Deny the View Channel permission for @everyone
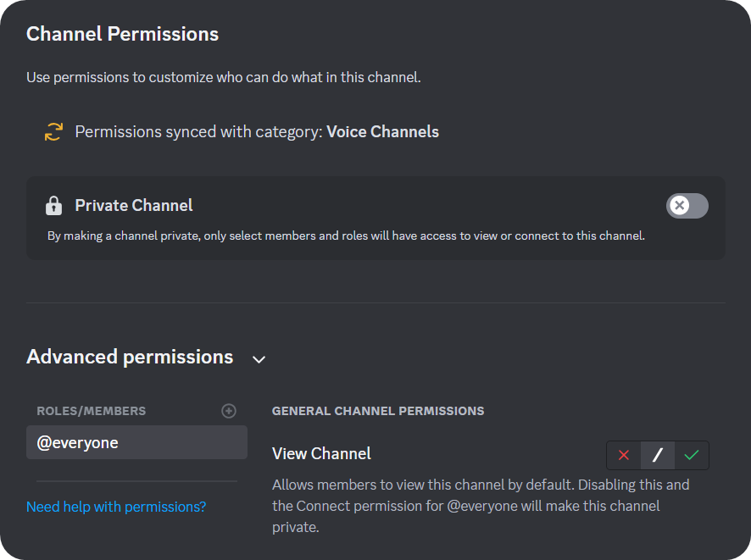Image resolution: width=751 pixels, height=560 pixels. (623, 455)
